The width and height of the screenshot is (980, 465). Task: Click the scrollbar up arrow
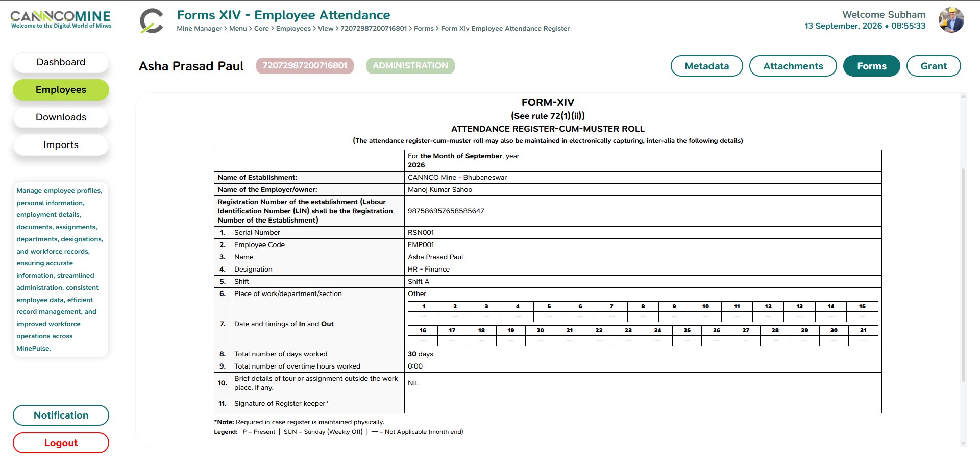(963, 96)
